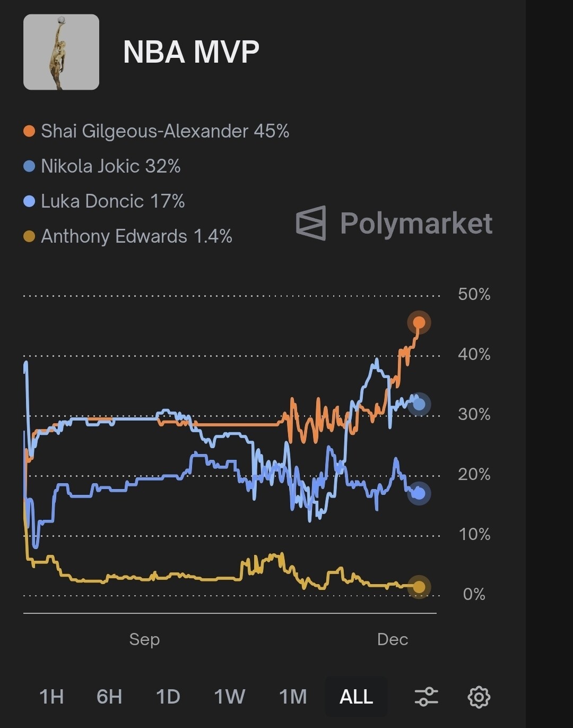This screenshot has height=728, width=573.
Task: Select the 1H time range
Action: point(51,697)
